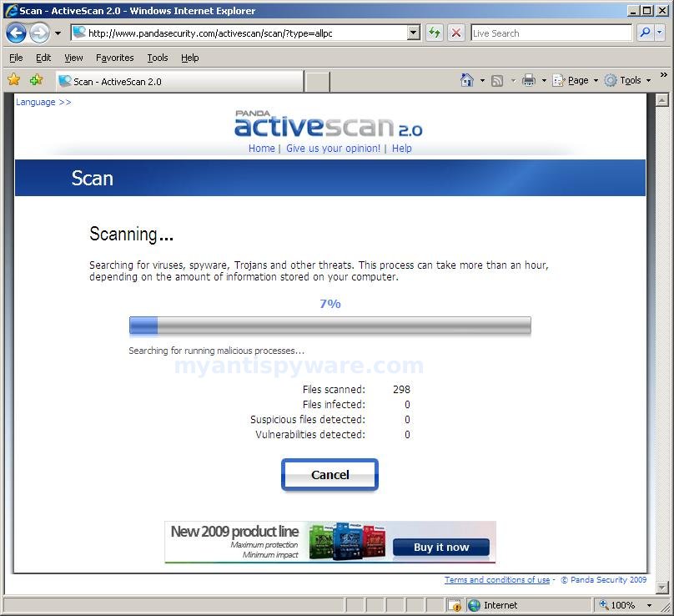Click the Favorites Center star icon
Viewport: 674px width, 616px height.
pyautogui.click(x=14, y=79)
